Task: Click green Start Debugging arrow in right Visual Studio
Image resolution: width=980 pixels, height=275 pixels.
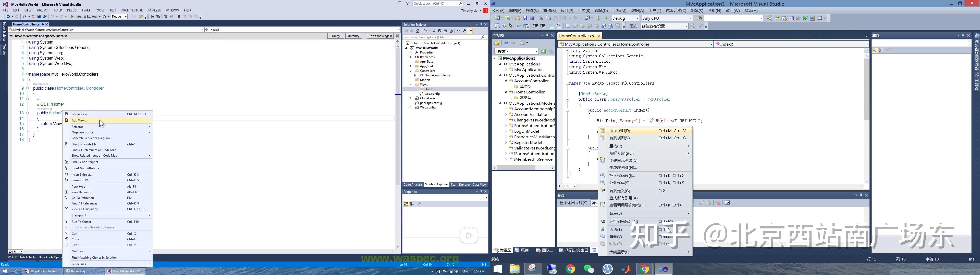Action: tap(607, 18)
